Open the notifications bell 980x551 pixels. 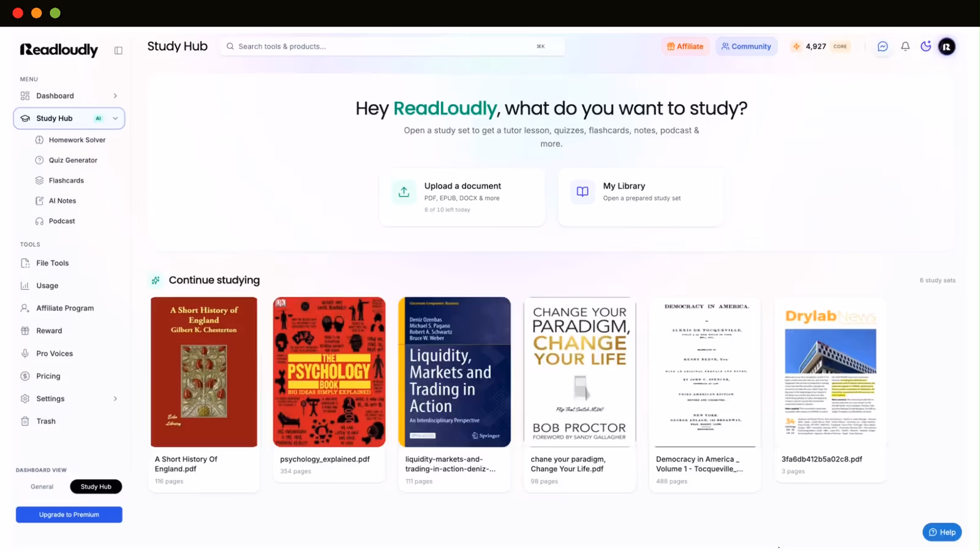(x=905, y=47)
